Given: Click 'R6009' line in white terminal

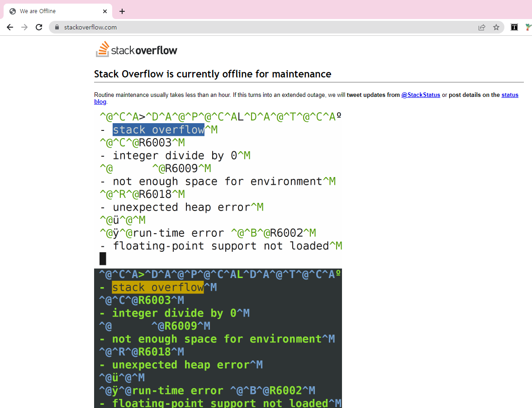Looking at the screenshot, I should [x=156, y=168].
